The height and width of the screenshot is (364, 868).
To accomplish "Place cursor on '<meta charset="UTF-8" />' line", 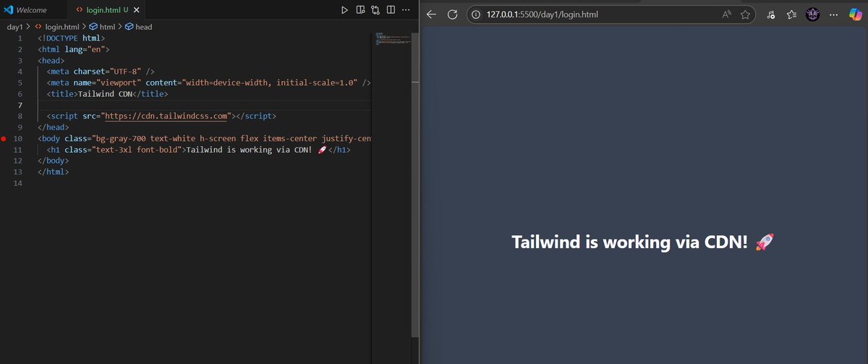I will click(101, 72).
